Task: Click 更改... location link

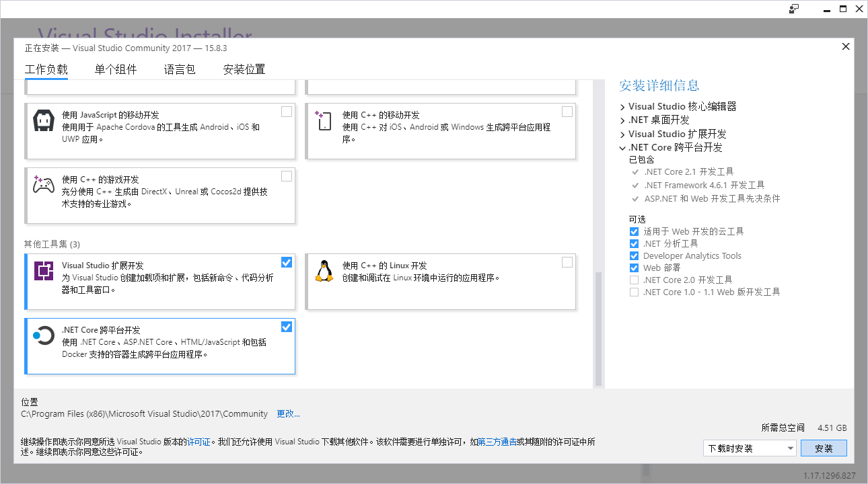Action: point(288,413)
